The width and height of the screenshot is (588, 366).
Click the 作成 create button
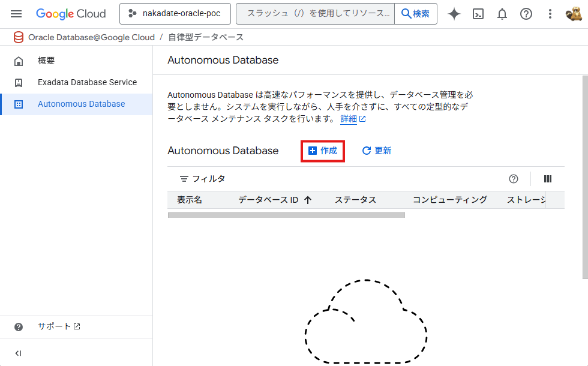tap(323, 151)
